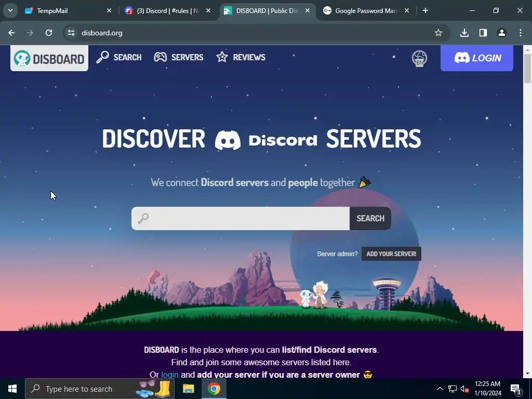
Task: Open a new browser tab
Action: pyautogui.click(x=425, y=11)
